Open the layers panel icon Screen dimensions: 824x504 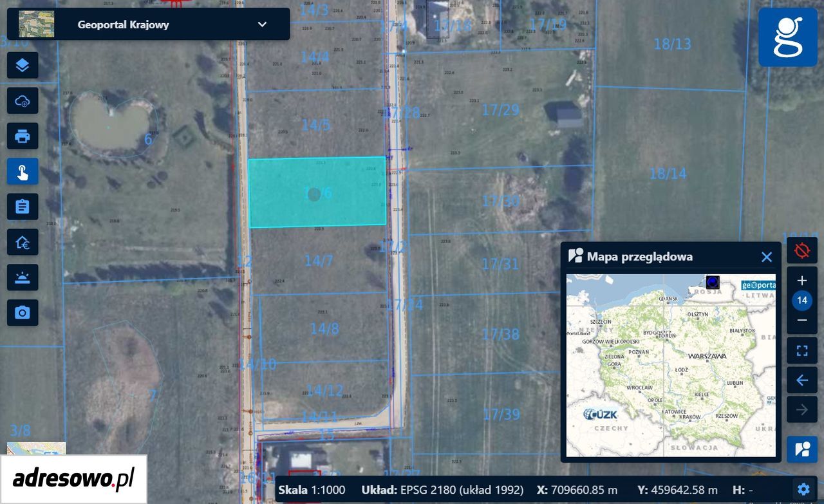tap(23, 65)
